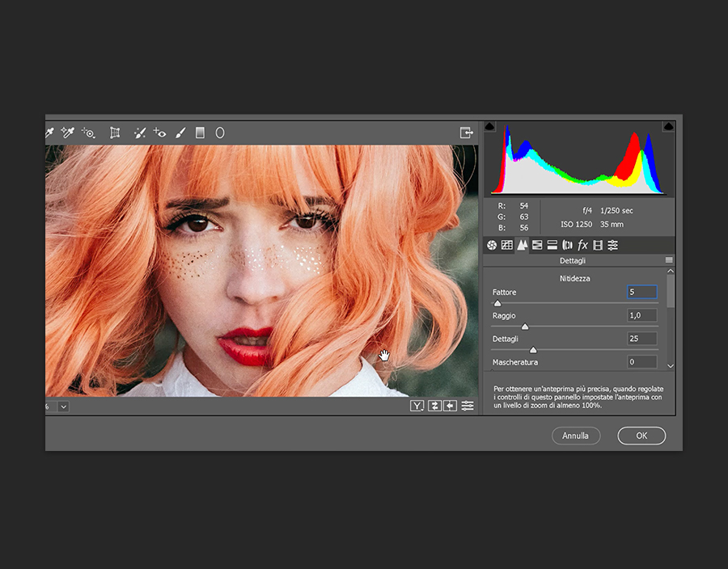Toggle full screen mode icon
The height and width of the screenshot is (569, 728).
tap(466, 133)
